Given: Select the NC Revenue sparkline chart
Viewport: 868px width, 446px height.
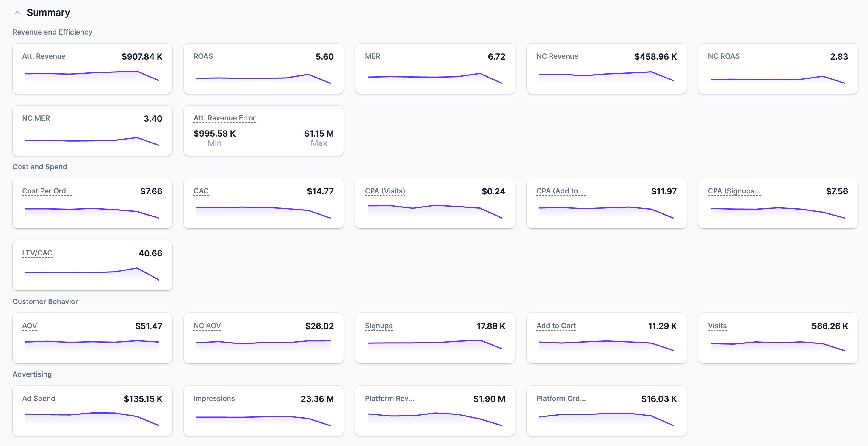Looking at the screenshot, I should coord(606,76).
